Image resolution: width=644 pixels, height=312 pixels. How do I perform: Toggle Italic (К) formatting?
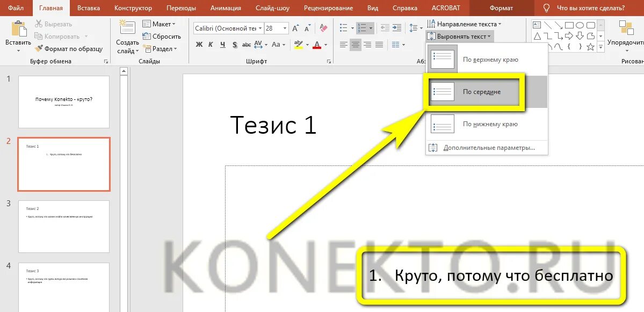click(211, 45)
